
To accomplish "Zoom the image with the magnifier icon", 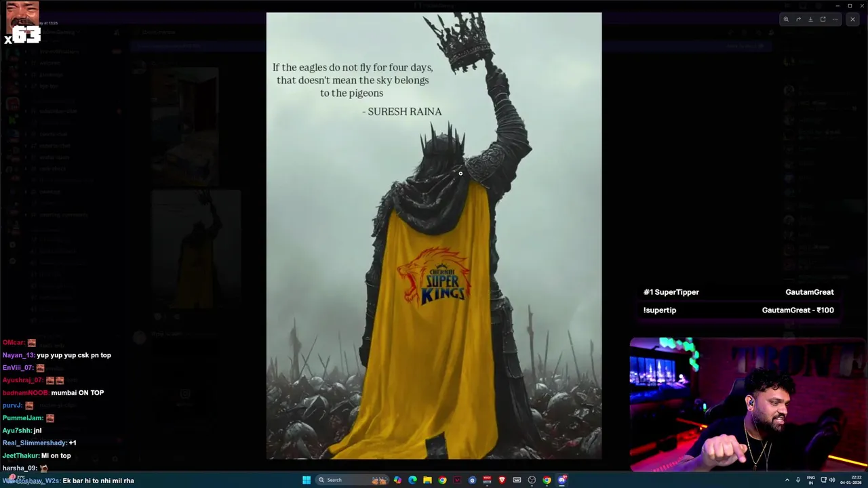I will click(x=786, y=19).
